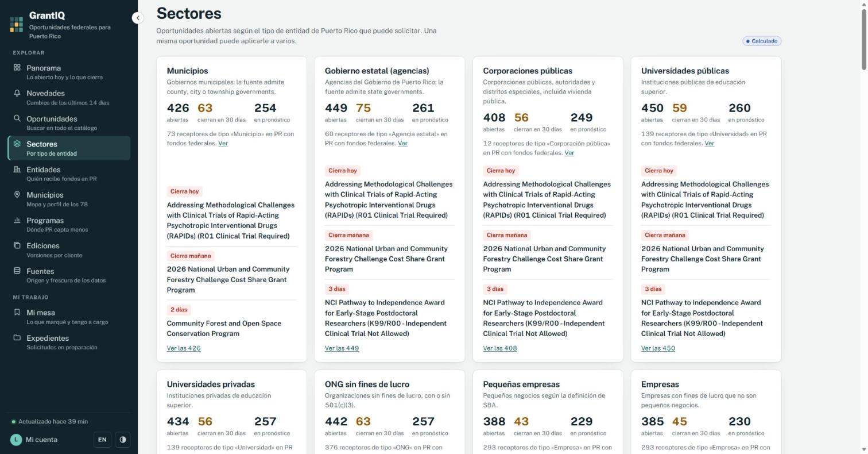Collapse the sidebar with the chevron button
Image resolution: width=868 pixels, height=454 pixels.
(x=137, y=18)
